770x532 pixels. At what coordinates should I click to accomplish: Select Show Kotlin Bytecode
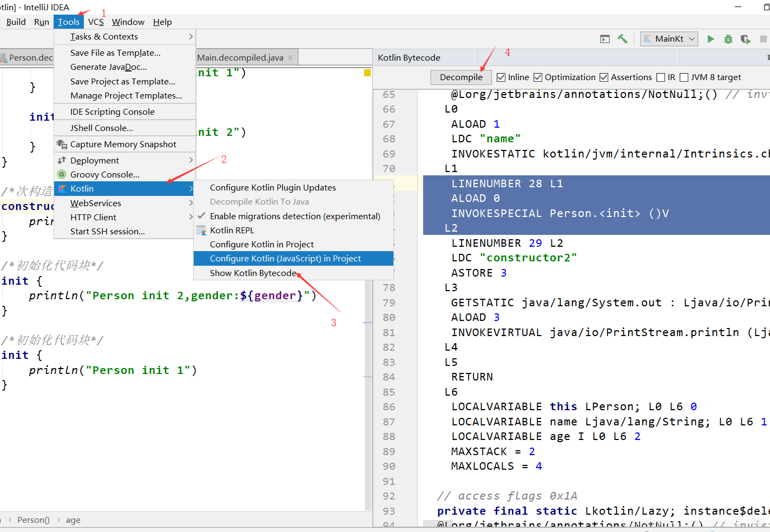point(293,273)
